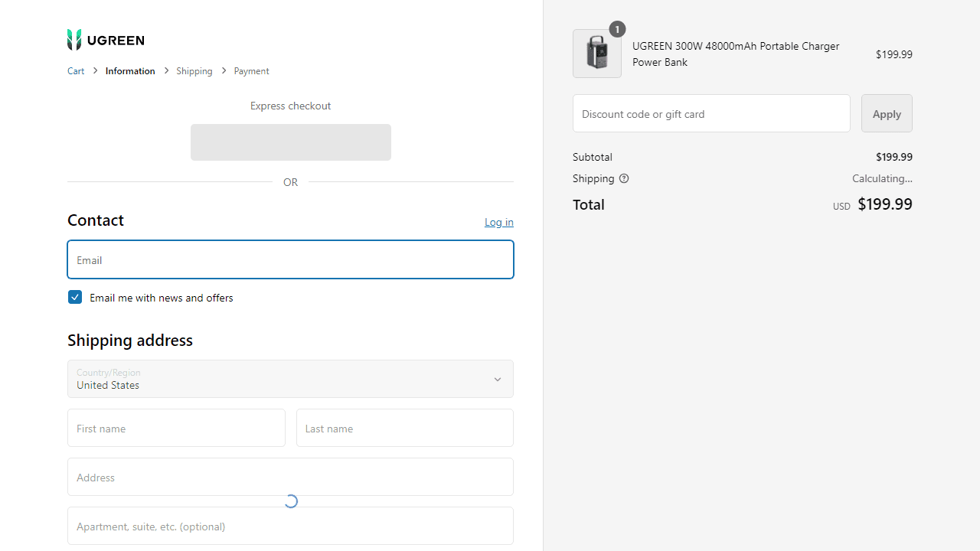
Task: Click the Apartment, suite, etc. field
Action: (x=290, y=526)
